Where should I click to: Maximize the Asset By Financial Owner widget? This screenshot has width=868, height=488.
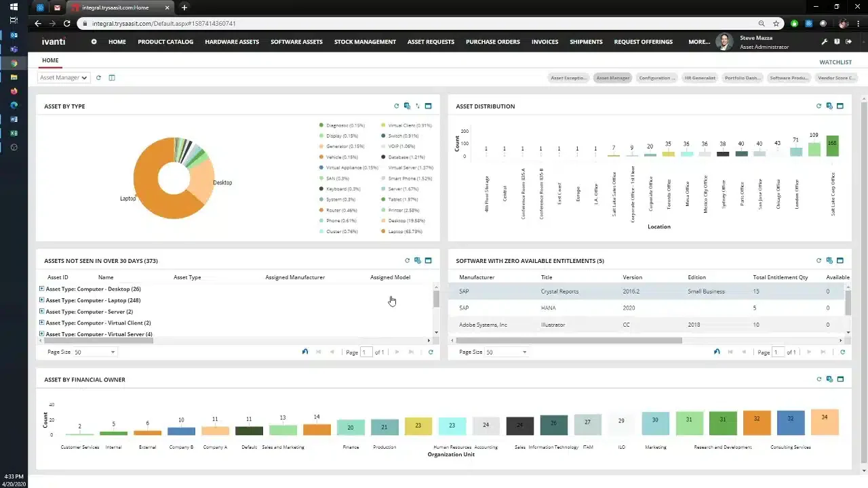coord(840,380)
